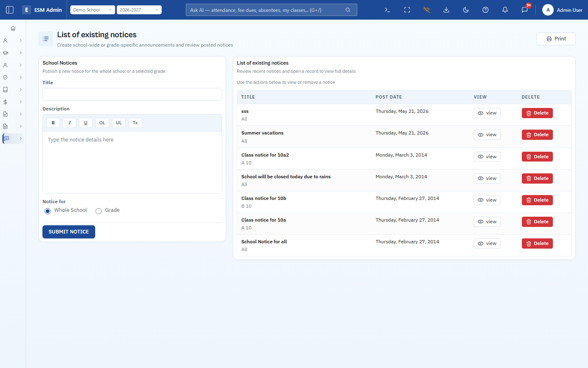The image size is (588, 368).
Task: View the School Notice for all
Action: coord(487,243)
